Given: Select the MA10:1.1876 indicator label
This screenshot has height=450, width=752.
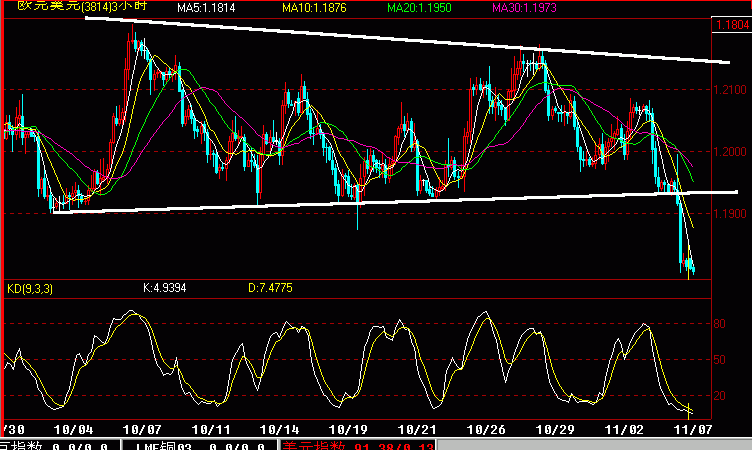Looking at the screenshot, I should coord(314,8).
